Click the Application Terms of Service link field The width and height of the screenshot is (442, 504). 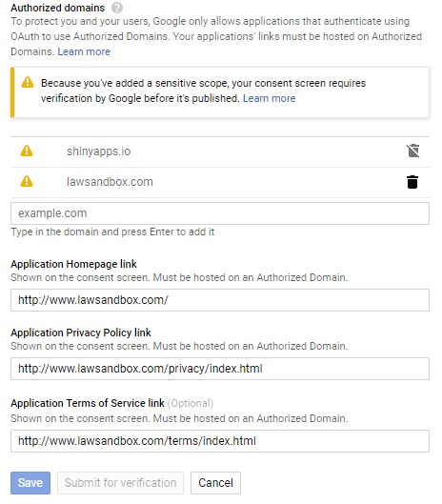220,441
